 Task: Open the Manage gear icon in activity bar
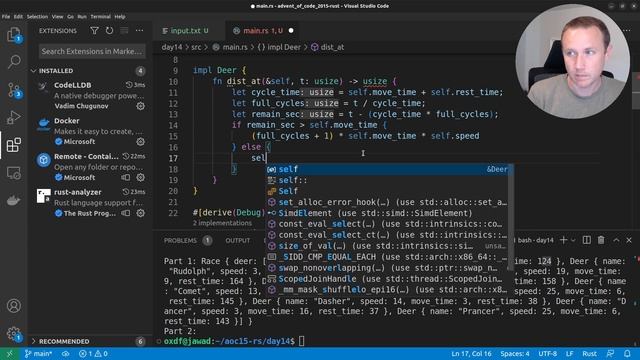click(x=13, y=333)
